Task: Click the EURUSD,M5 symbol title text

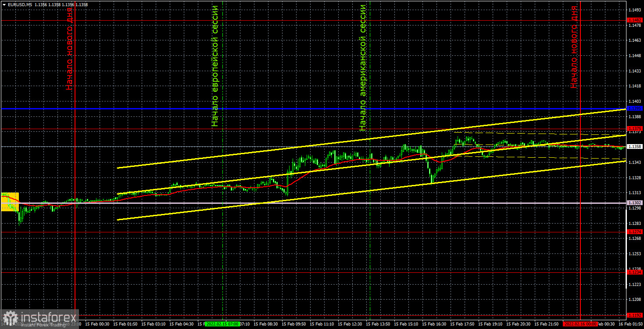Action: (19, 4)
